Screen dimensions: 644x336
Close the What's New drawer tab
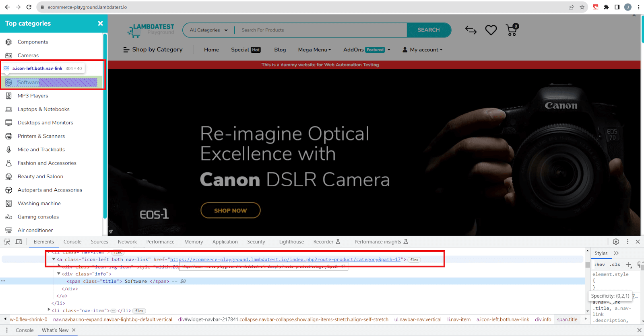pos(74,330)
